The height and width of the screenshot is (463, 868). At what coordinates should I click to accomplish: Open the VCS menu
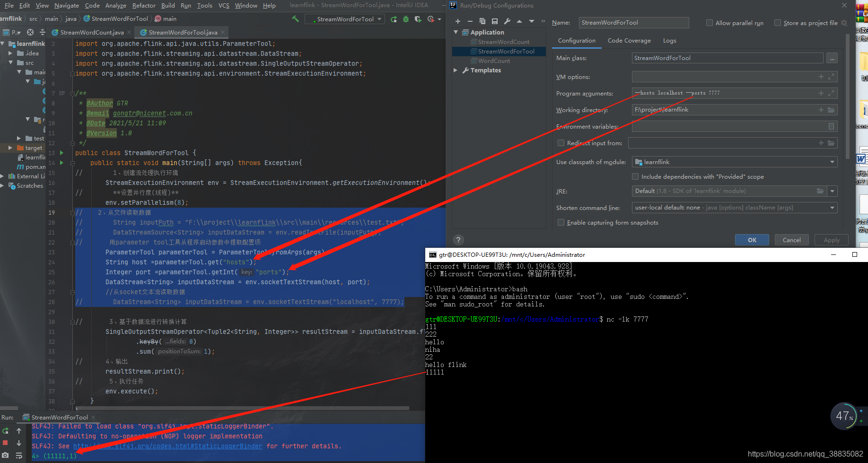click(x=224, y=5)
